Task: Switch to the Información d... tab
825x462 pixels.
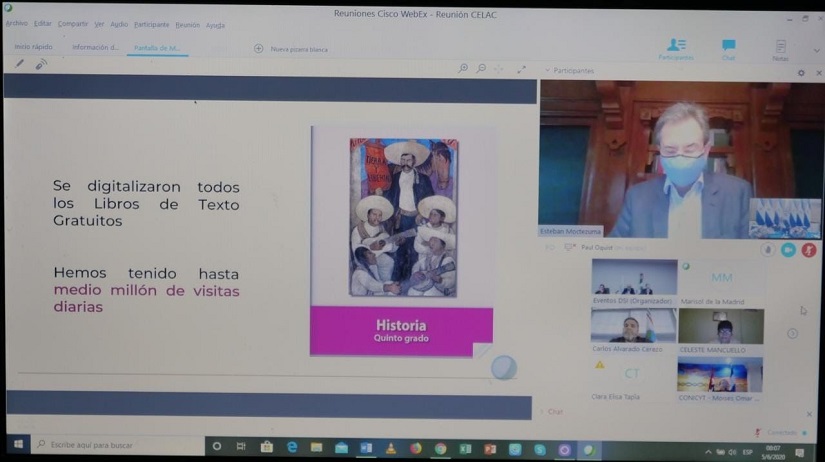Action: point(95,47)
